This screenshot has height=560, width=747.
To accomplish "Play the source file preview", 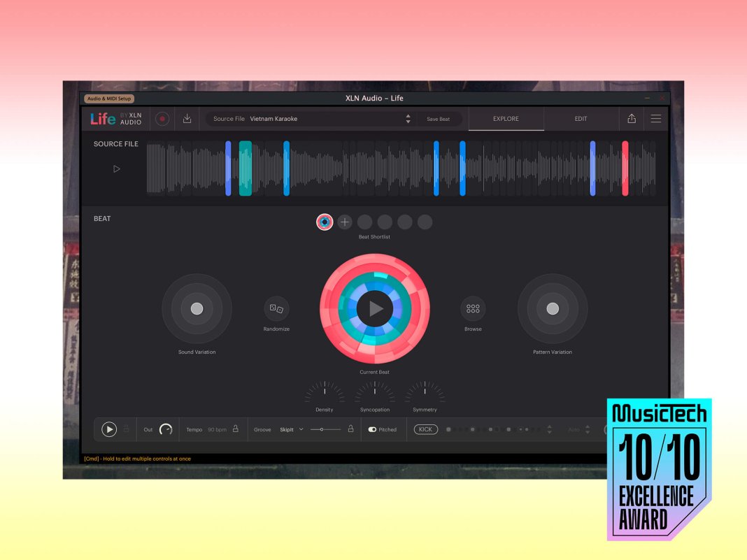I will [x=117, y=168].
